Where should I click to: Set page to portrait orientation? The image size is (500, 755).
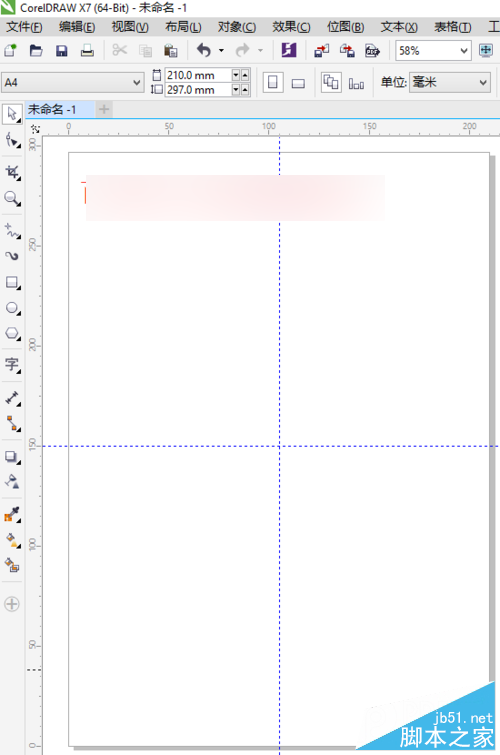coord(273,83)
